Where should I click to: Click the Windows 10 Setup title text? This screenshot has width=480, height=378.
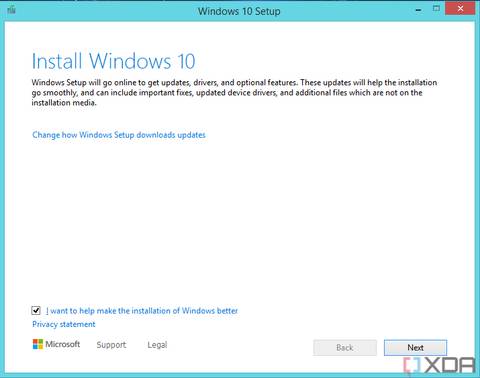pos(239,11)
